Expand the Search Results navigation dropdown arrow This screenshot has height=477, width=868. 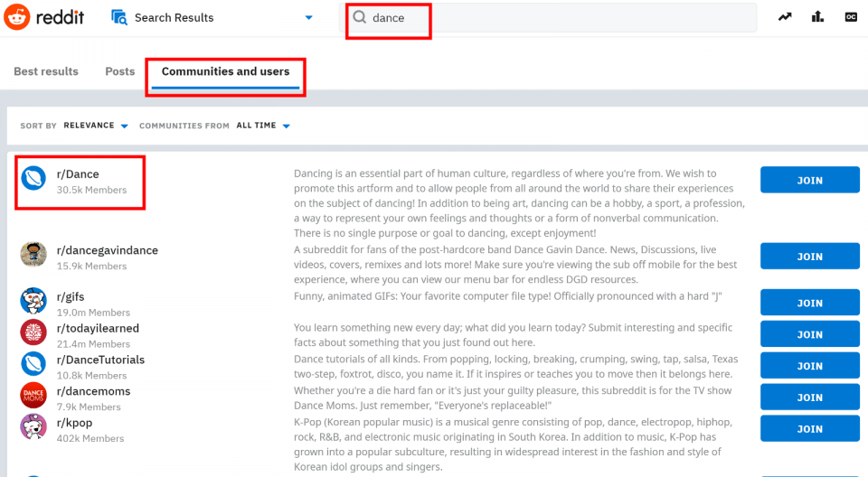coord(309,18)
